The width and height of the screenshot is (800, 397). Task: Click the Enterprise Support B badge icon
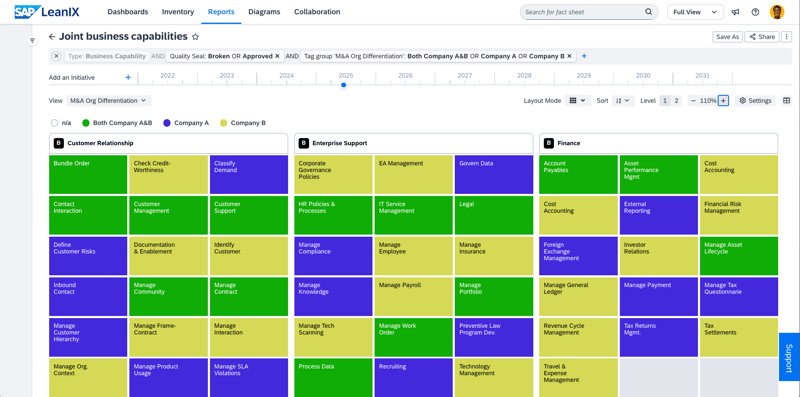304,143
